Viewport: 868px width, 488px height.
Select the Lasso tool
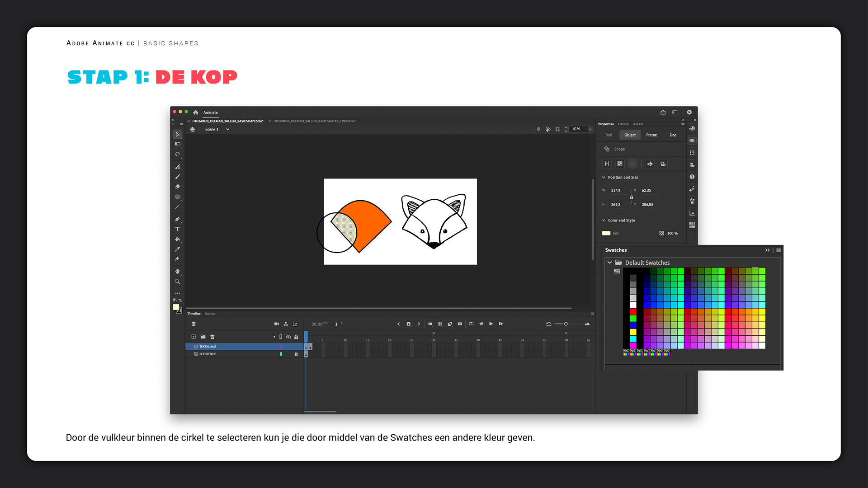coord(177,155)
